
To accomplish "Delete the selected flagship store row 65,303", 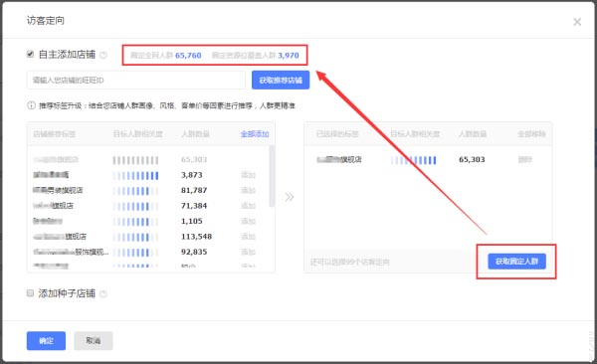I will coord(524,159).
